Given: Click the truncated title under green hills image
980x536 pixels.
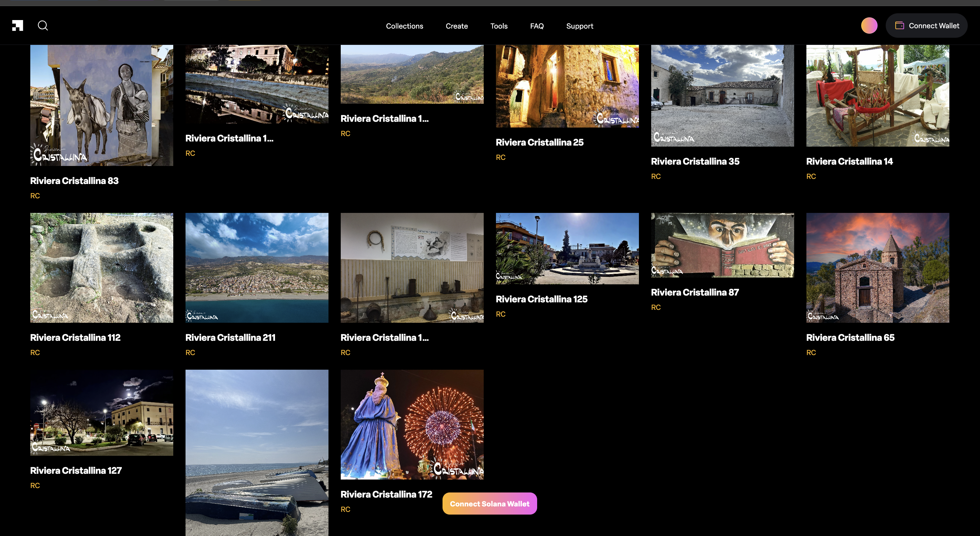Looking at the screenshot, I should [x=385, y=118].
